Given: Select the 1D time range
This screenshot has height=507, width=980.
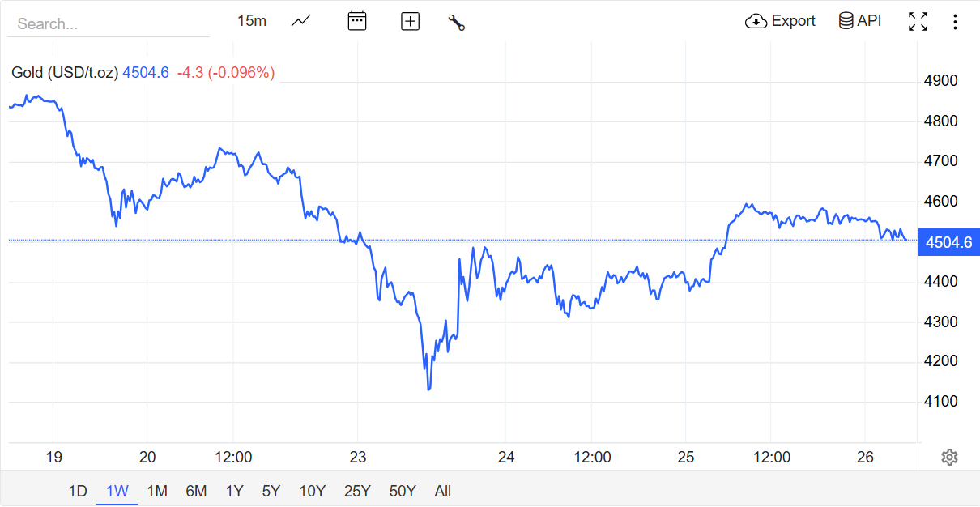Looking at the screenshot, I should [x=78, y=491].
